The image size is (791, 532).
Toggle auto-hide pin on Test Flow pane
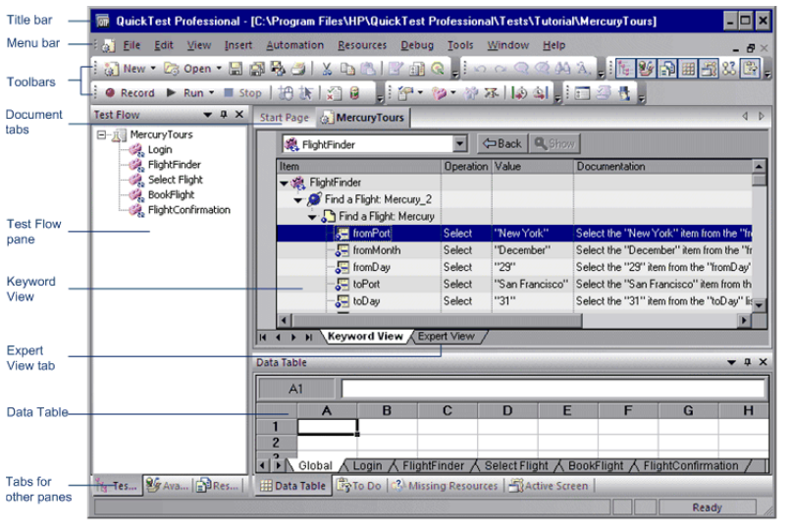coord(224,115)
